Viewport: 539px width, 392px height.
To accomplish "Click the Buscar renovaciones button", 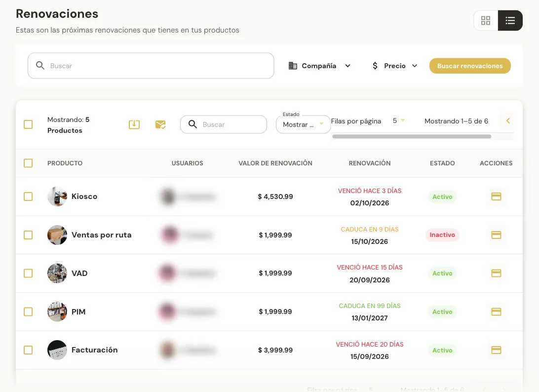I will [470, 66].
